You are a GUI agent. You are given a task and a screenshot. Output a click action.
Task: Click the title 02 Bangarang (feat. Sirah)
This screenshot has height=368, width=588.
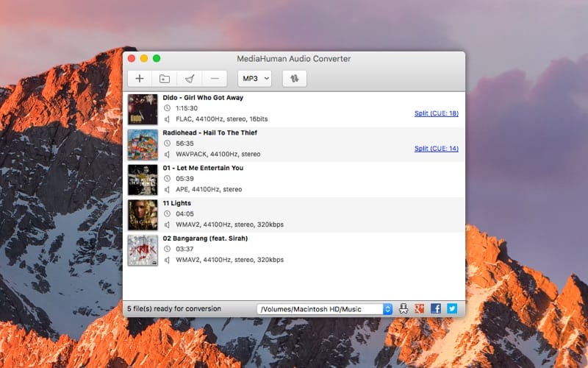(x=205, y=238)
